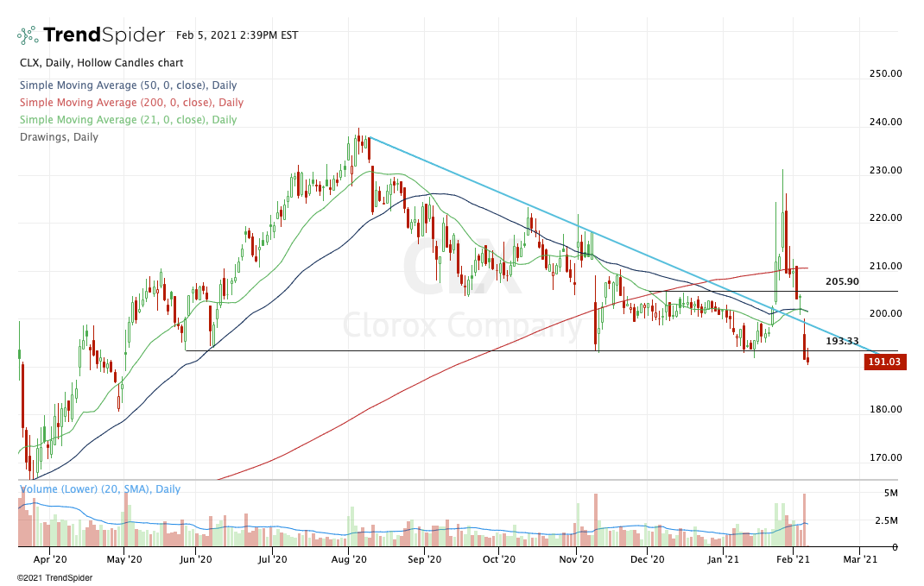Click the Dec '20 date axis label
The height and width of the screenshot is (586, 924).
[x=648, y=559]
